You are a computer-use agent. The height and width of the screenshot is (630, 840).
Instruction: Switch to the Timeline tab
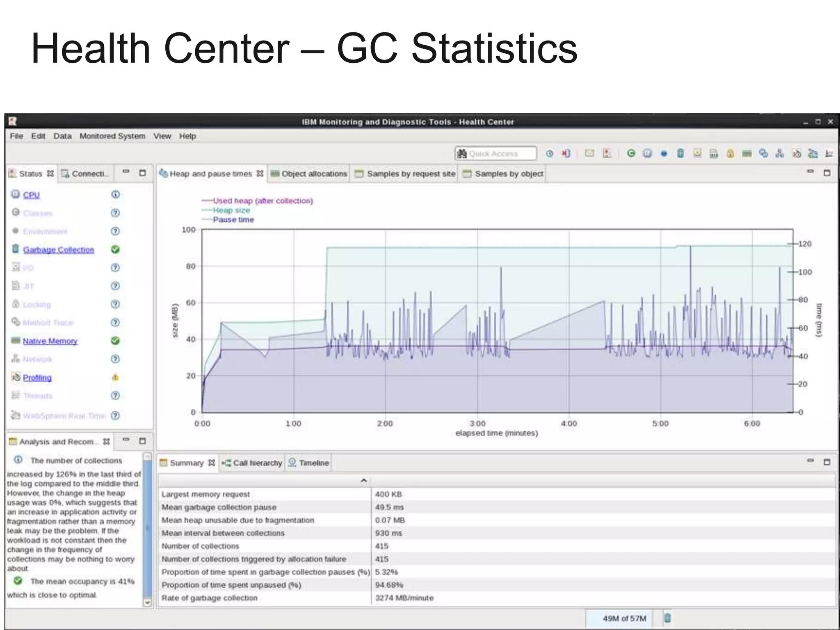[308, 463]
